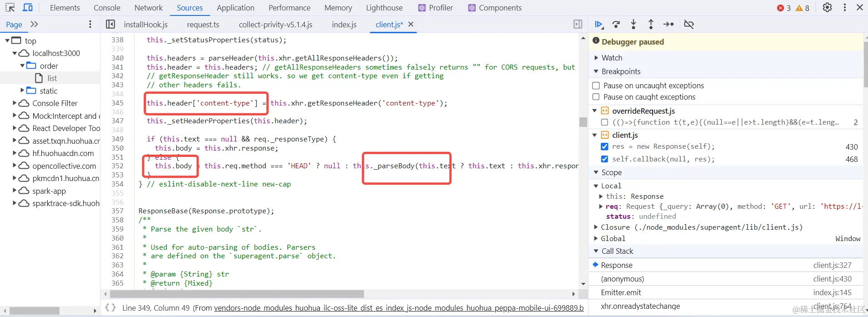Select xhr.onreadystatechange call stack frame
Screen dimensions: 868x317
pos(725,306)
